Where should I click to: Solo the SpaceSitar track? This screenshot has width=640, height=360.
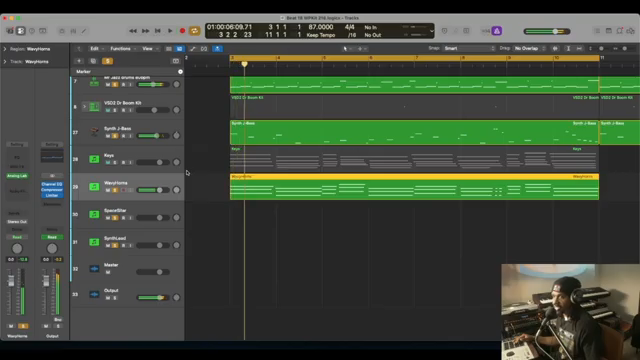point(115,218)
